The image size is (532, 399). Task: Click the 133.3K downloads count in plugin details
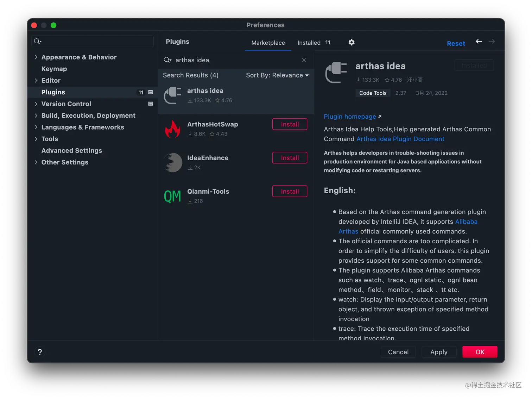click(368, 80)
